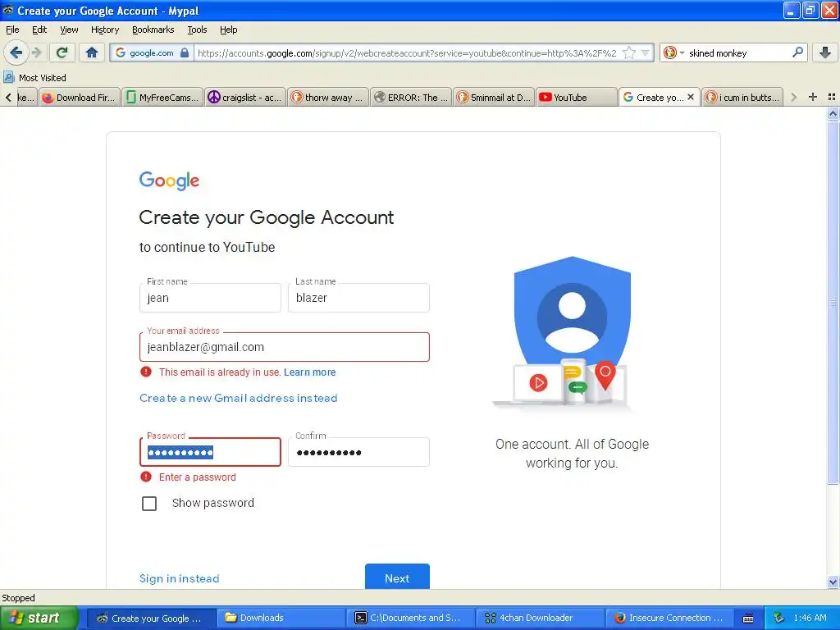Click the padlock site identity icon
840x630 pixels.
[x=185, y=52]
